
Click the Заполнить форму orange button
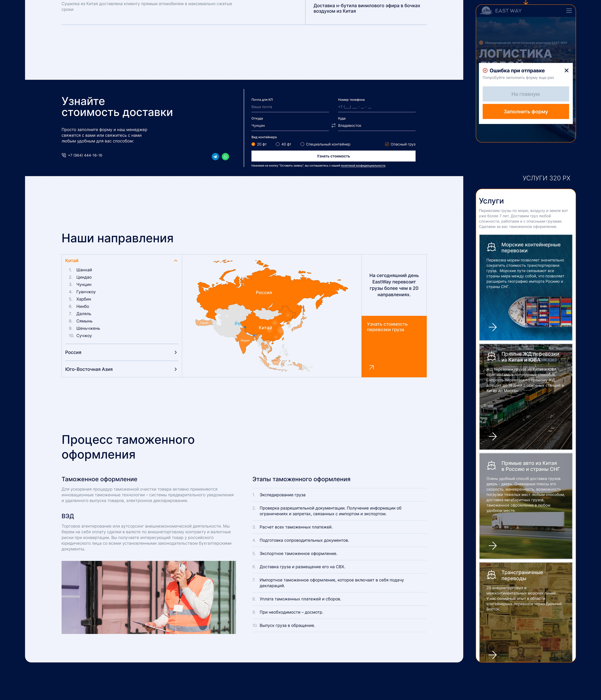[525, 112]
